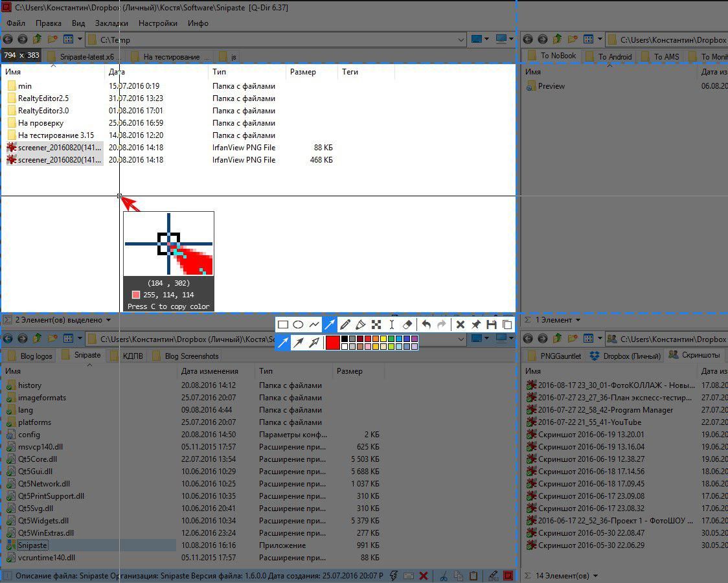Click the back arrow in the C:\Temp pane
The height and width of the screenshot is (583, 728).
click(x=7, y=40)
